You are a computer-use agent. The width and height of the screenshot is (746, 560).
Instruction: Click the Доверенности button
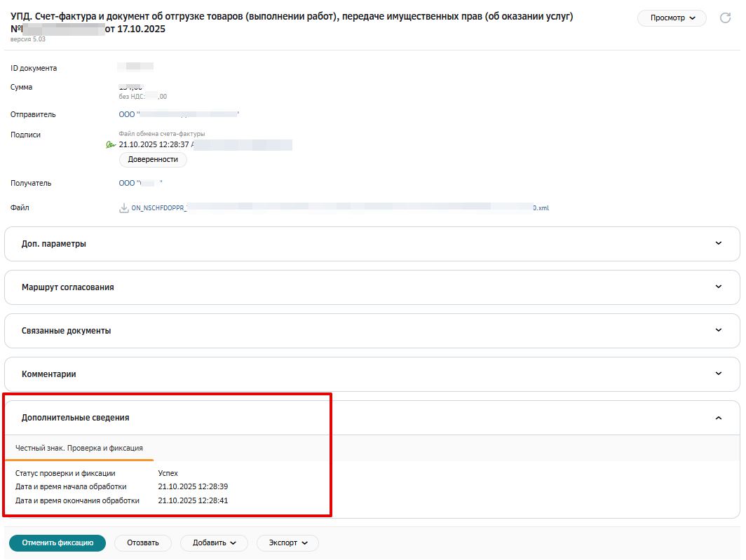(153, 159)
